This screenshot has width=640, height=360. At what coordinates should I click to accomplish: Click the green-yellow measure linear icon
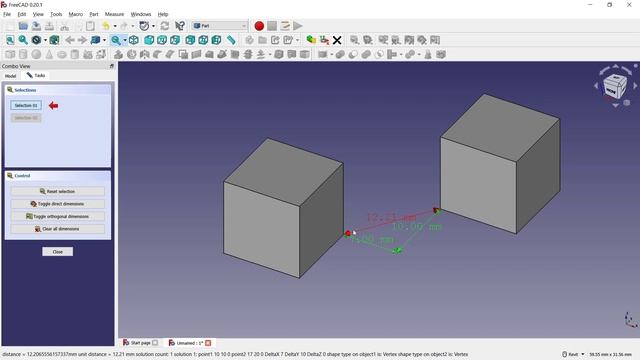pos(311,40)
